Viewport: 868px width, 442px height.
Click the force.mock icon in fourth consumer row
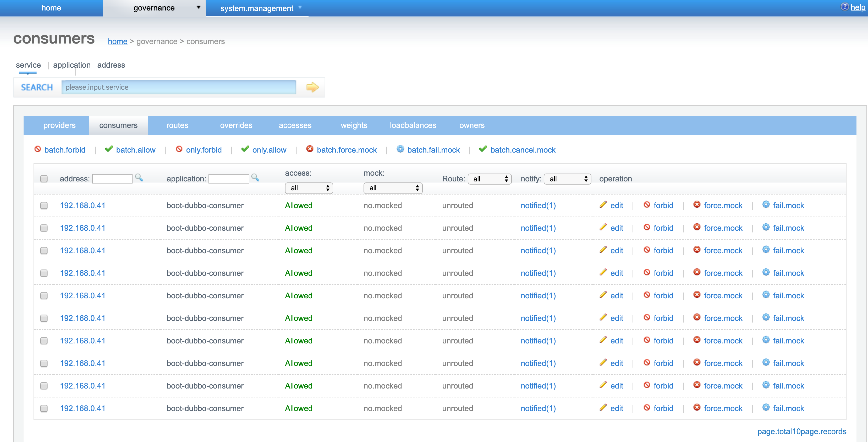[697, 272]
